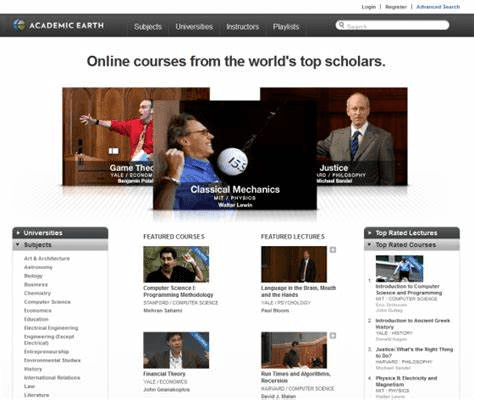494x413 pixels.
Task: Expand the Universities sidebar panel
Action: (x=60, y=233)
